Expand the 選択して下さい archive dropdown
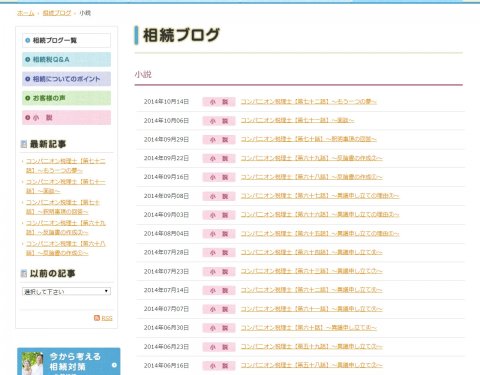 coord(66,292)
